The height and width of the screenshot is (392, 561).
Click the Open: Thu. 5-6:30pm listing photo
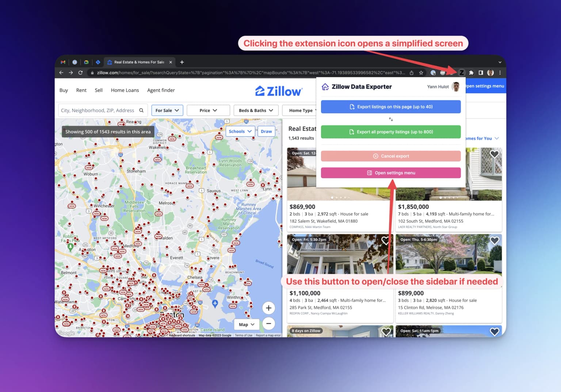(449, 254)
